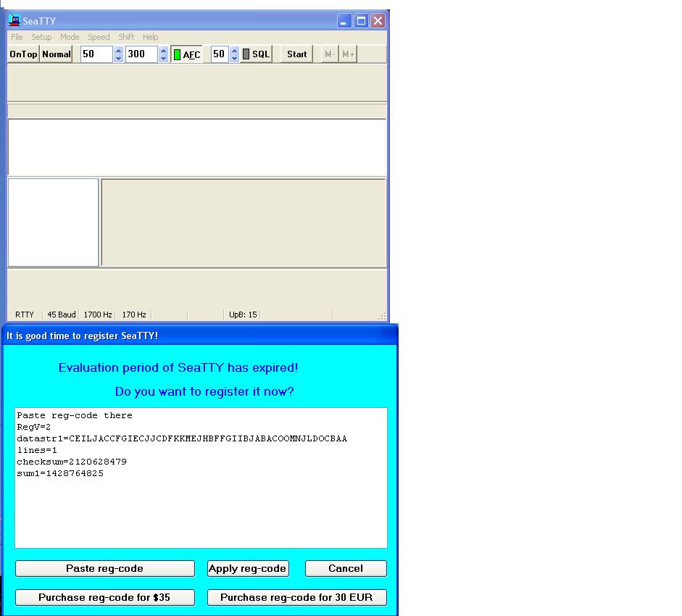
Task: Click the M+ button
Action: coord(348,54)
